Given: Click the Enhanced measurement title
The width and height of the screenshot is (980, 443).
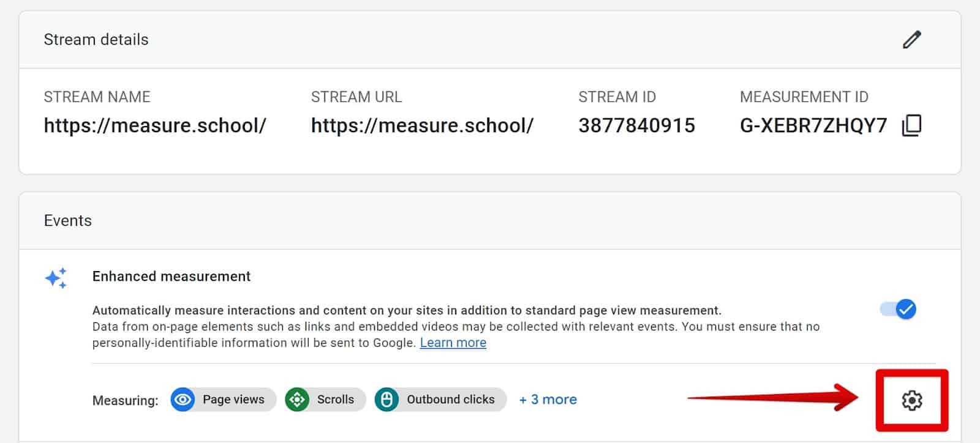Looking at the screenshot, I should pyautogui.click(x=171, y=277).
